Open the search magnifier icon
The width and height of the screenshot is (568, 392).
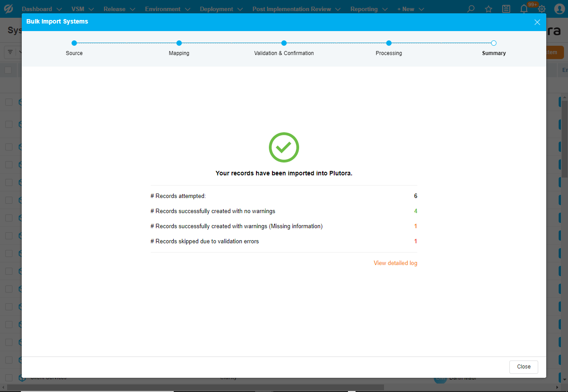(471, 9)
